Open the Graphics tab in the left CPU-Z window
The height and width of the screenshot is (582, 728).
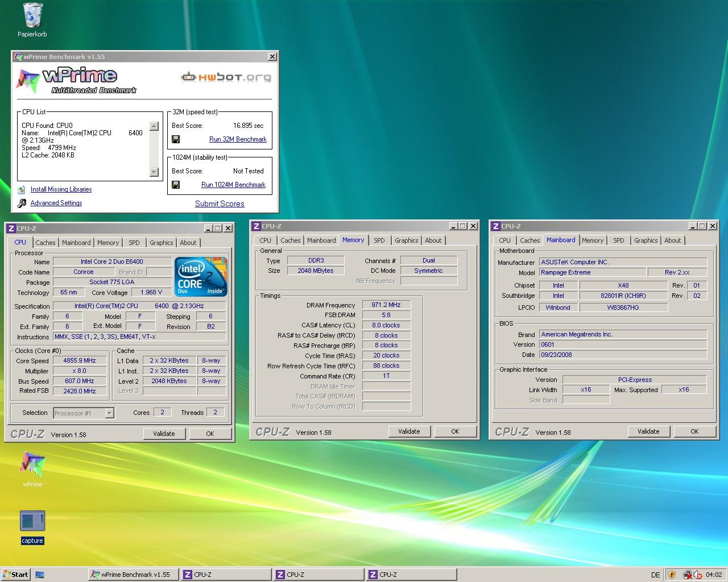coord(162,243)
